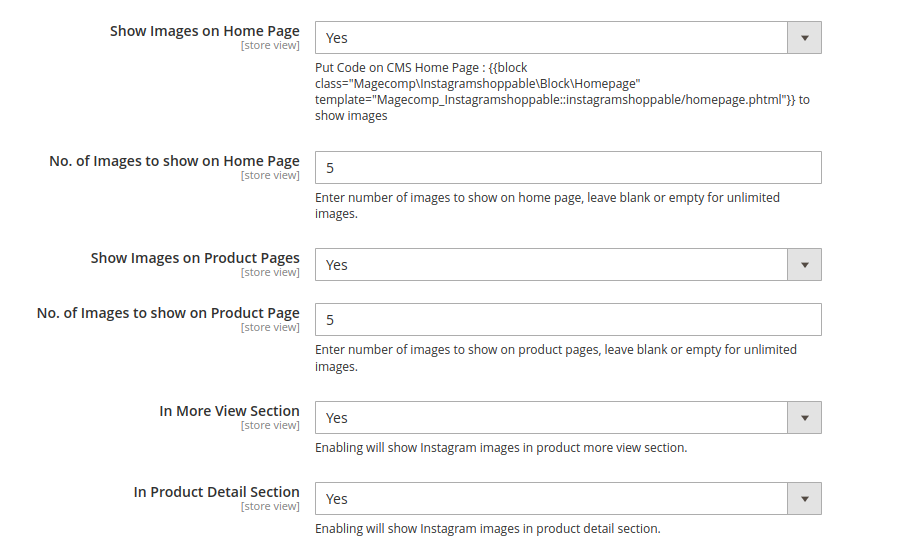Click the No. of Images to show on Home Page label
Image resolution: width=902 pixels, height=552 pixels.
coord(174,161)
